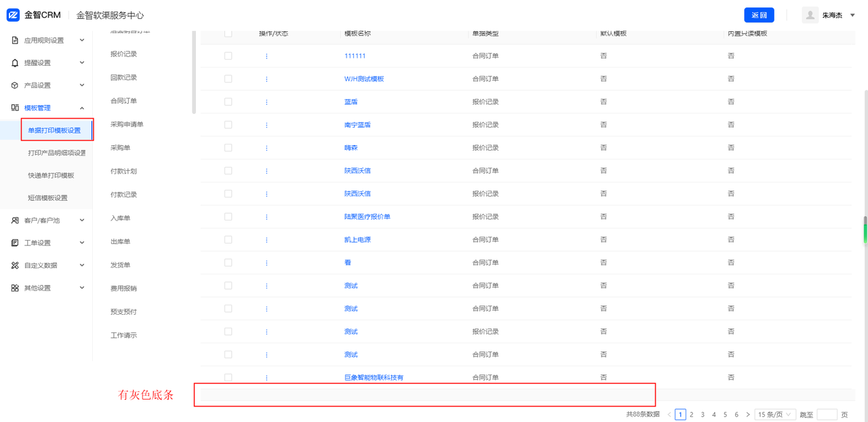Expand the 自定义数据 chevron

coord(82,265)
